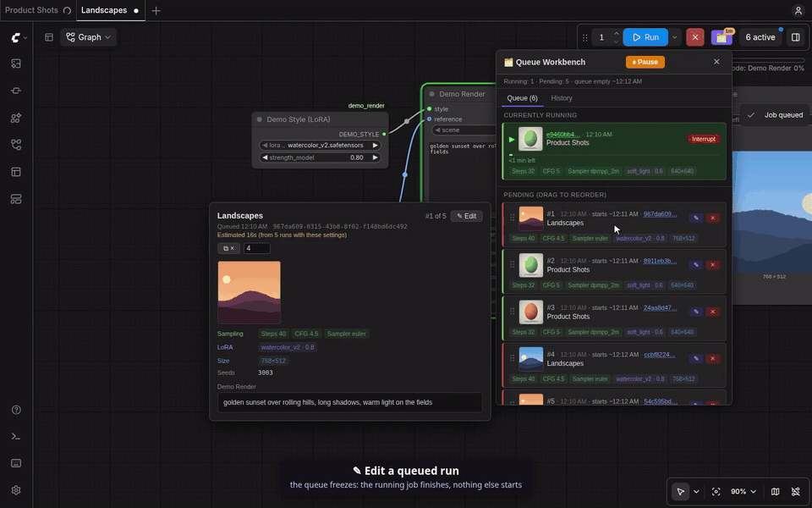Viewport: 812px width, 508px height.
Task: Open the ComfyUI logo menu
Action: 19,37
